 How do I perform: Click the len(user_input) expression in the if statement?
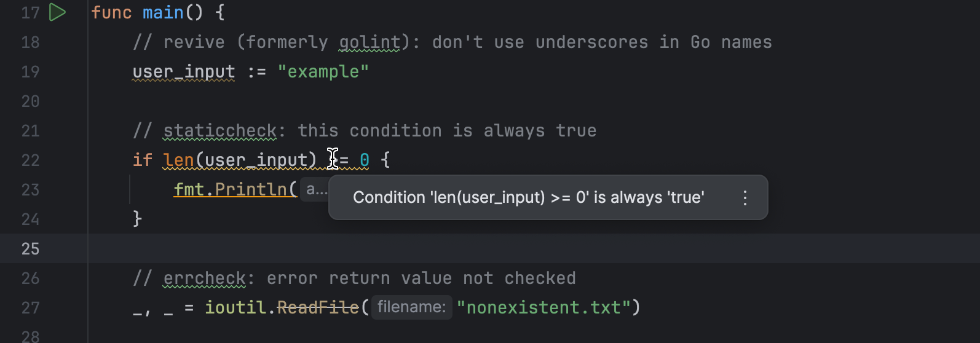[x=240, y=160]
